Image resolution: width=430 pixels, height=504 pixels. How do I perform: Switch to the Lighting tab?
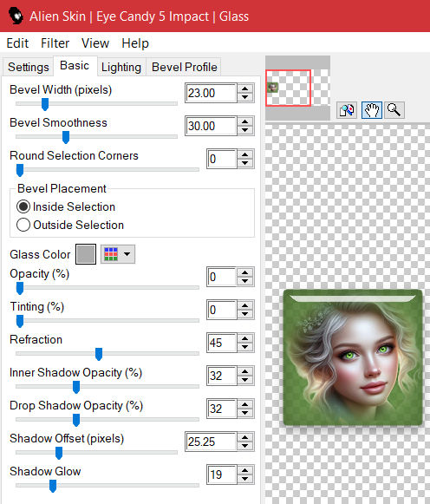coord(121,67)
